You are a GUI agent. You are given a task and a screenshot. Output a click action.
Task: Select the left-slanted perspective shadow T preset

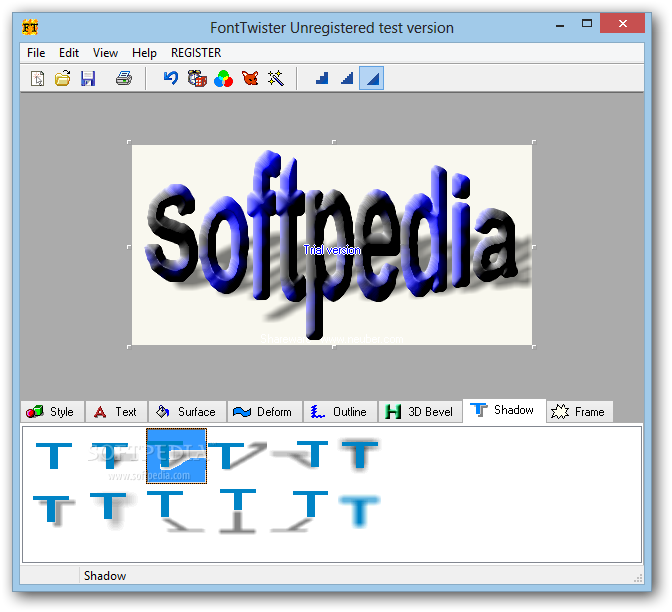click(301, 454)
